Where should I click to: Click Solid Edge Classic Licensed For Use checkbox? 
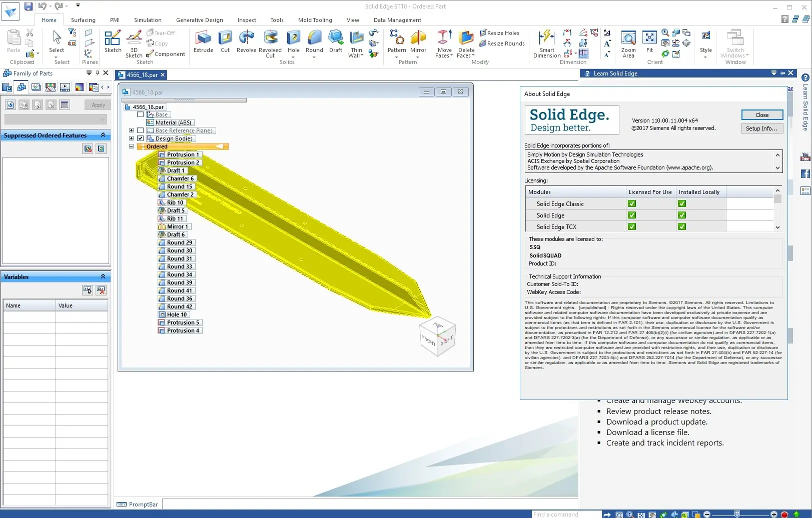[x=632, y=203]
